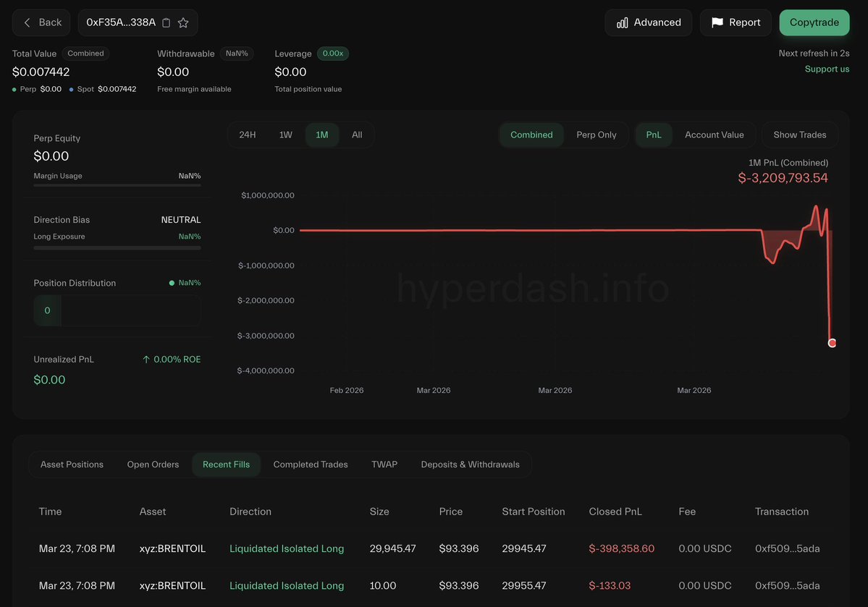Click the NEUTRAL direction bias label
Image resolution: width=868 pixels, height=607 pixels.
pos(181,220)
